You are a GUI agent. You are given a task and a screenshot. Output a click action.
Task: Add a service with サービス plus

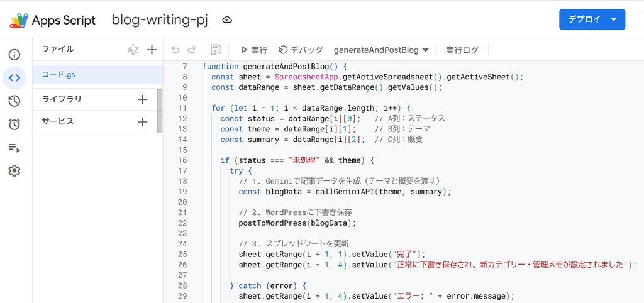(x=143, y=122)
